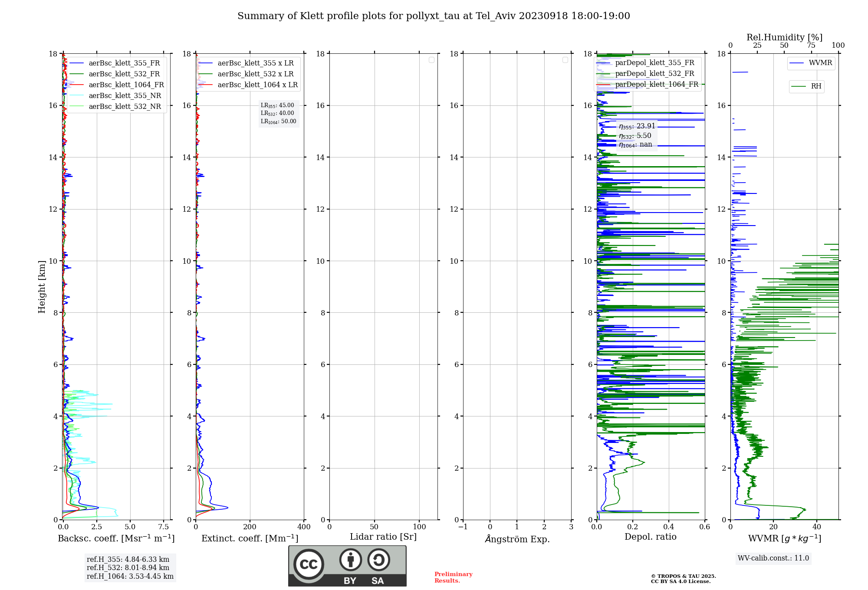Image resolution: width=868 pixels, height=590 pixels.
Task: Click the 400 tick on extinction axis
Action: tap(304, 527)
